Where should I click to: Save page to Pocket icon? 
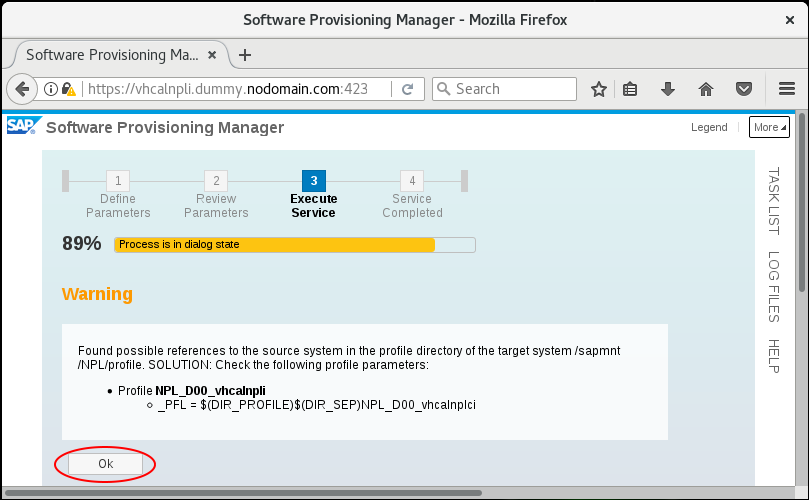(x=743, y=89)
